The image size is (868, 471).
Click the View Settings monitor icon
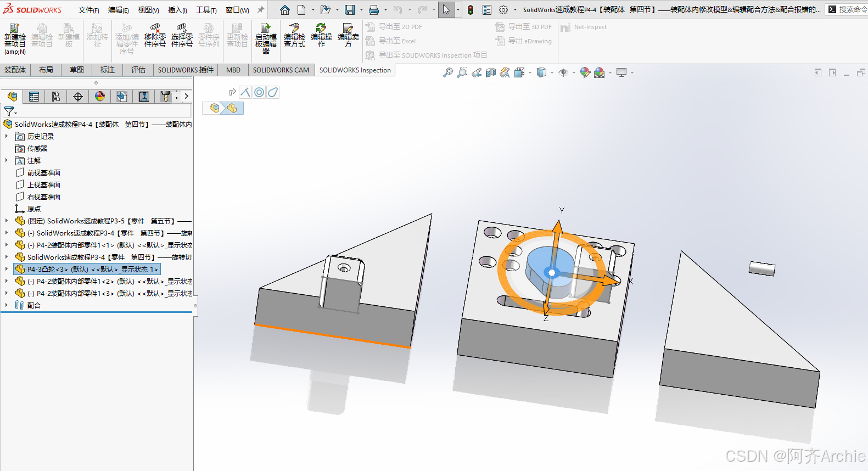click(621, 72)
